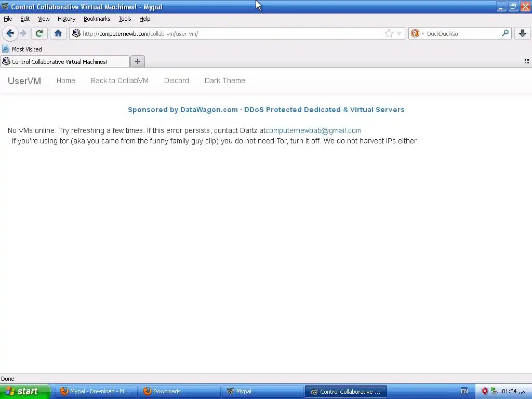Open a new tab with the plus button
Image resolution: width=532 pixels, height=399 pixels.
(137, 61)
